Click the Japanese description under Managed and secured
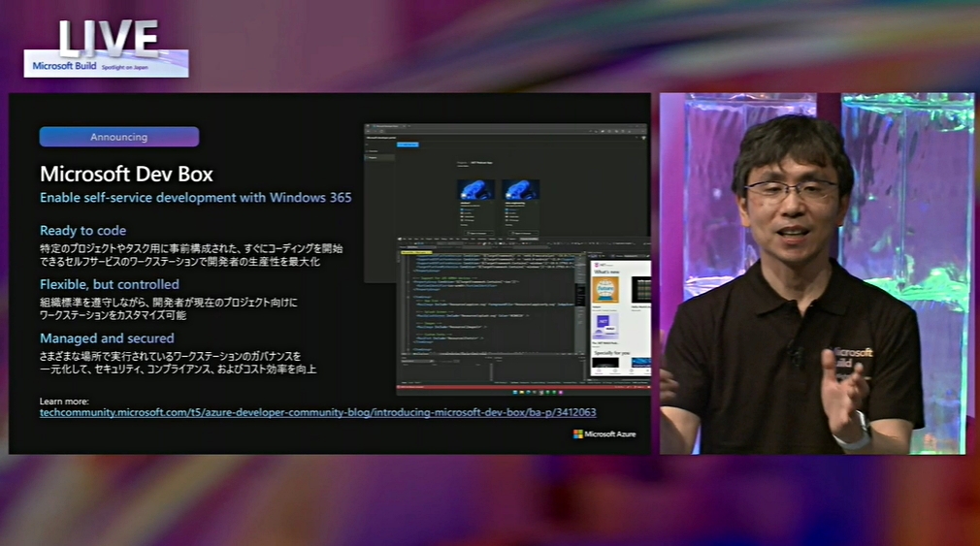 pyautogui.click(x=179, y=363)
